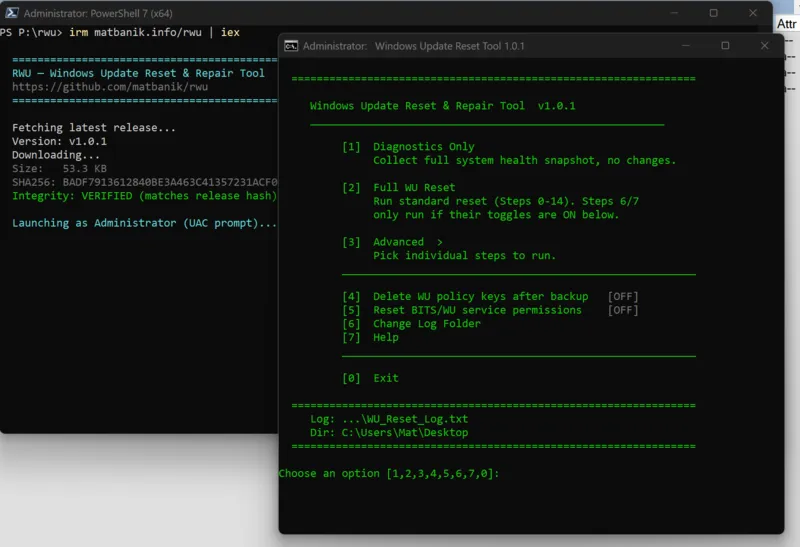
Task: Maximize the Windows Update Reset Tool window
Action: click(725, 45)
